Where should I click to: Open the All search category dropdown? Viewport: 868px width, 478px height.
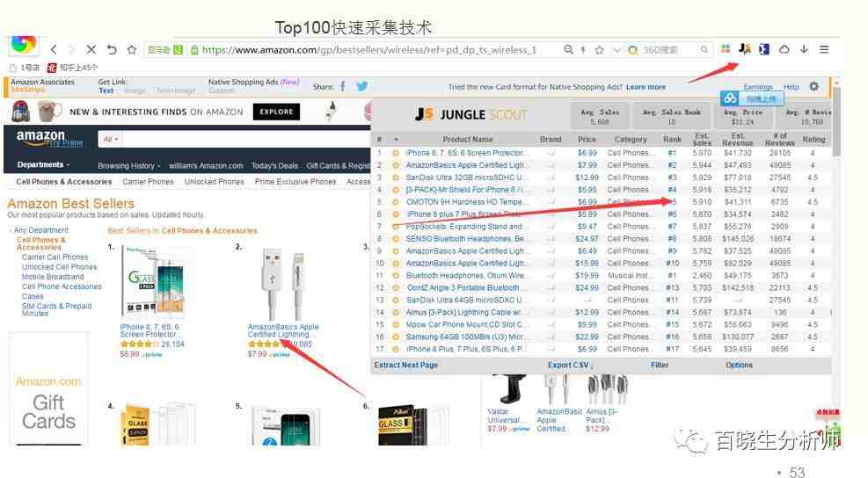tap(110, 139)
